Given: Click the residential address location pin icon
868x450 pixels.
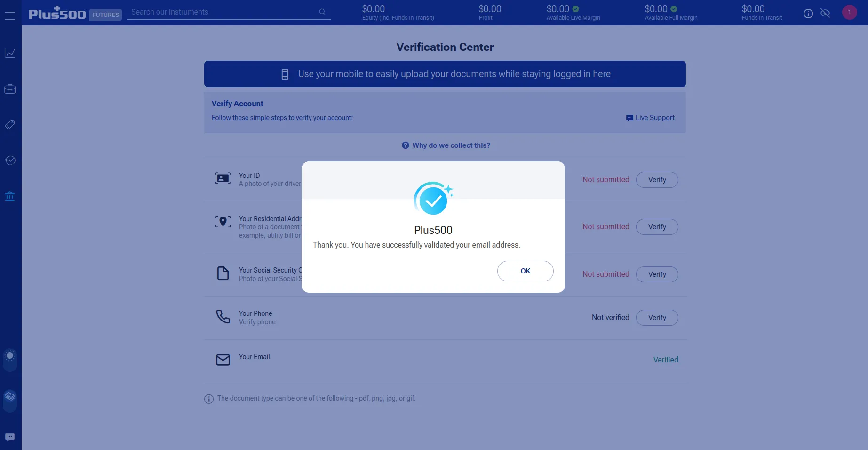Looking at the screenshot, I should coord(223,222).
